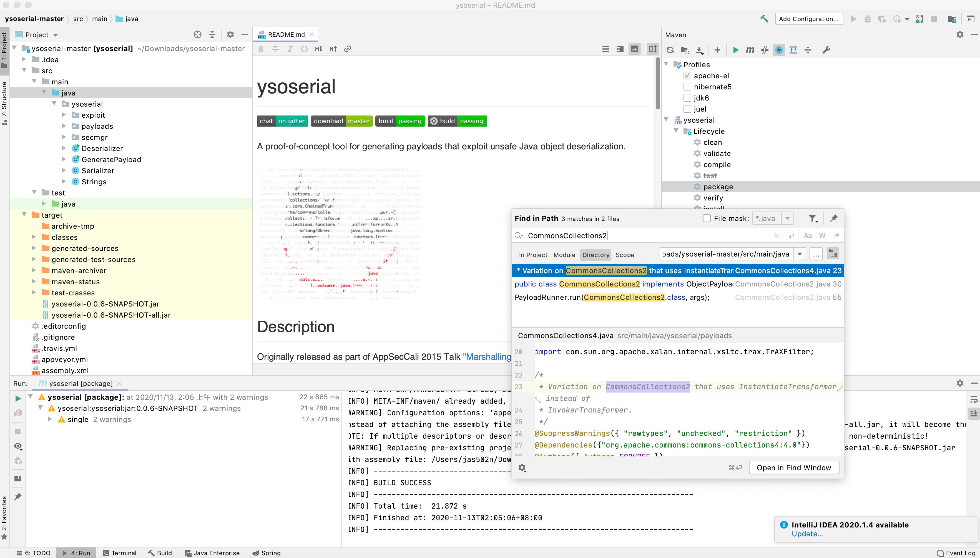
Task: Click the Find in Path filter icon
Action: pos(813,218)
